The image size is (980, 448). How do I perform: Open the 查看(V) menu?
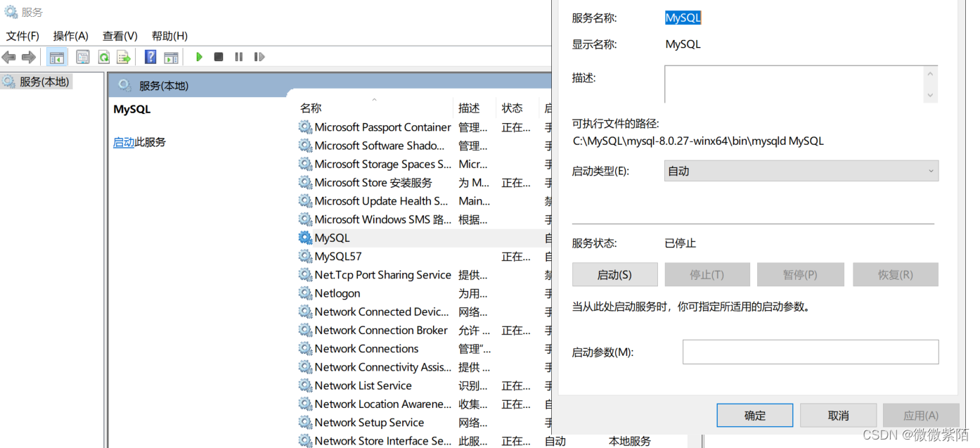[x=120, y=36]
